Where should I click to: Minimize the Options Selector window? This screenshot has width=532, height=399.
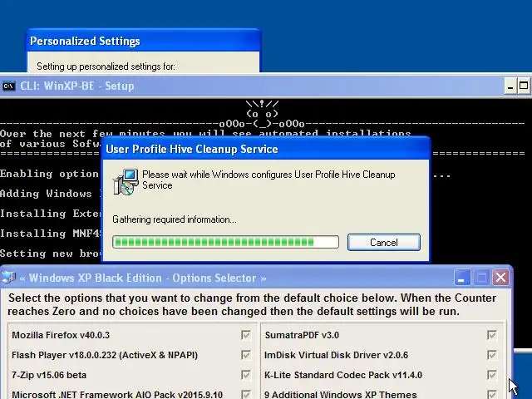[462, 277]
